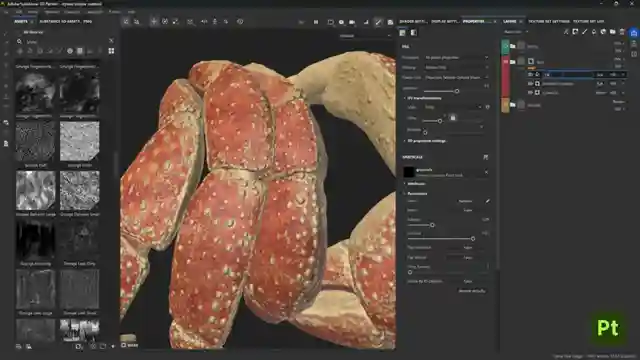Image resolution: width=640 pixels, height=360 pixels.
Task: Pause the engine from the viewport toolbar
Action: click(316, 22)
